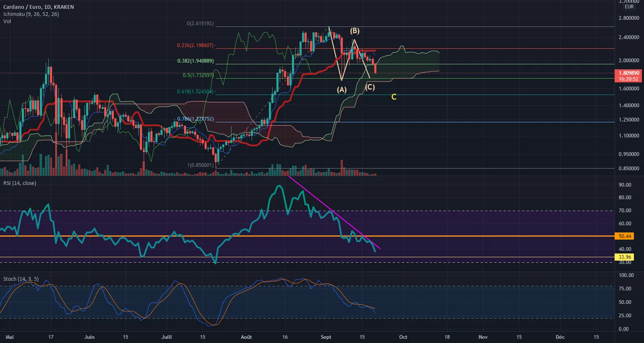This screenshot has height=343, width=644.
Task: Click the Vol indicator label
Action: click(x=7, y=21)
